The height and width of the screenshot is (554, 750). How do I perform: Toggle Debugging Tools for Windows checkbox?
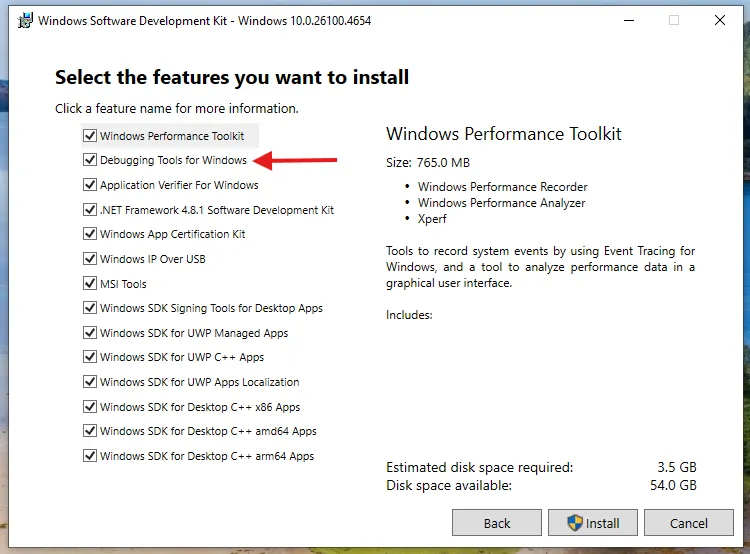coord(90,160)
